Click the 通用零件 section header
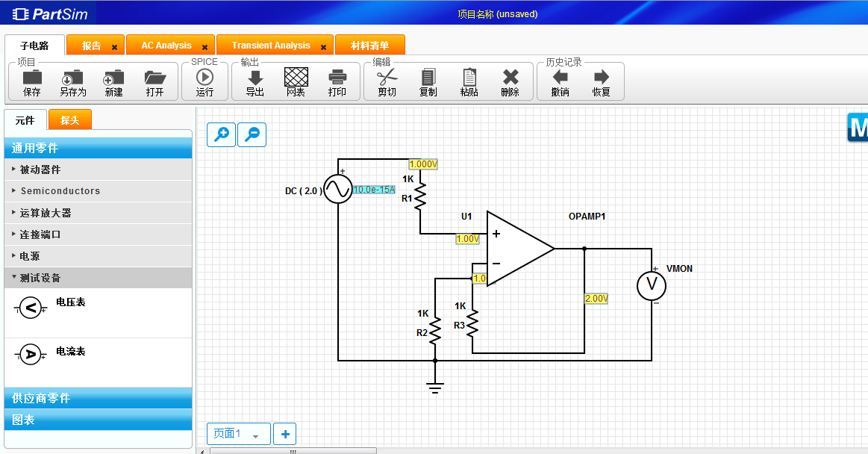This screenshot has width=868, height=454. click(98, 148)
